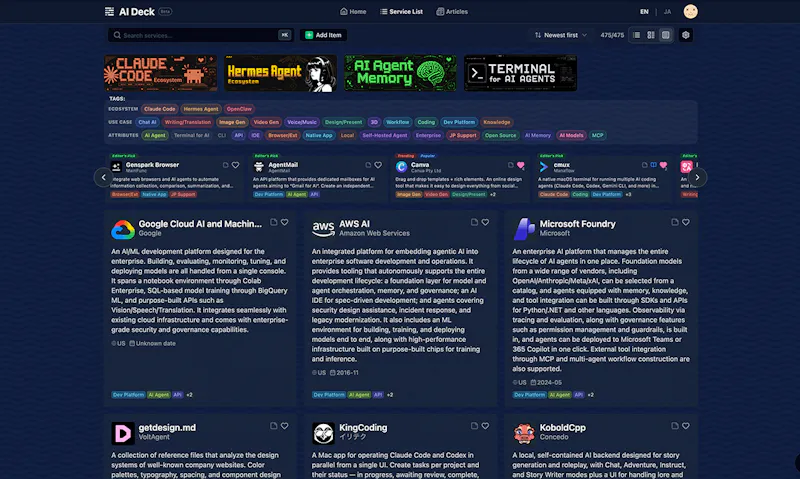This screenshot has width=800, height=479.
Task: Add a note to Genspark Browser card
Action: [226, 165]
